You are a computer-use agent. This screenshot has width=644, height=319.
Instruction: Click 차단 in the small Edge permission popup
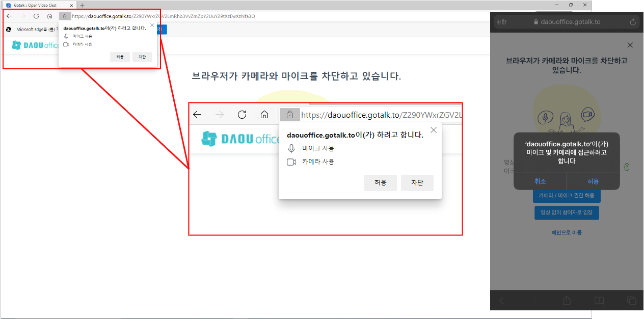142,57
